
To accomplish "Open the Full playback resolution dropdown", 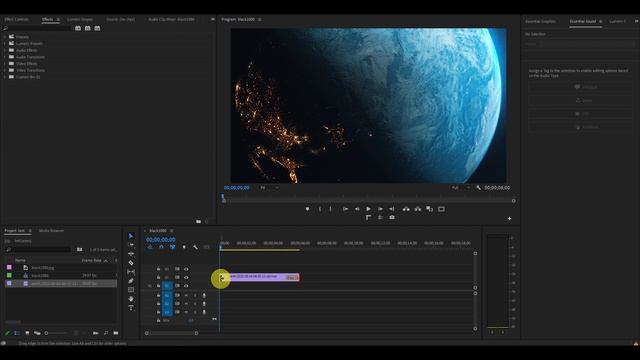I will [460, 188].
